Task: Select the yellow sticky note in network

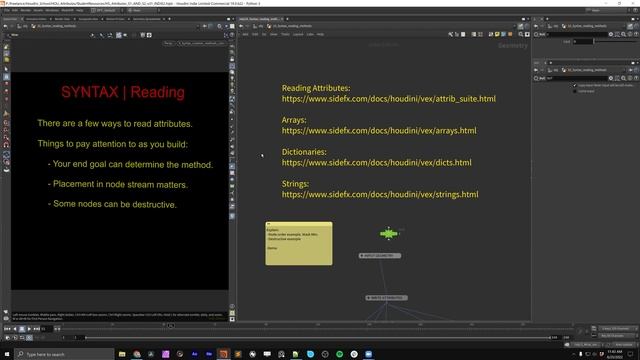Action: coord(299,244)
